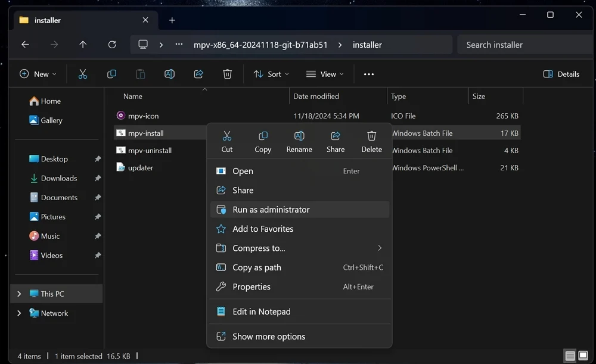Open Gallery in the navigation pane
This screenshot has width=596, height=364.
click(46, 120)
